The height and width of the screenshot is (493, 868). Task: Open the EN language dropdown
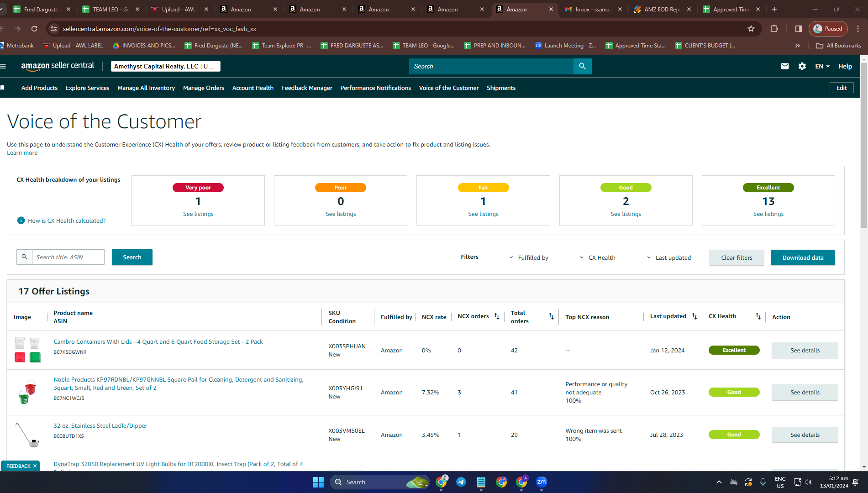[822, 66]
